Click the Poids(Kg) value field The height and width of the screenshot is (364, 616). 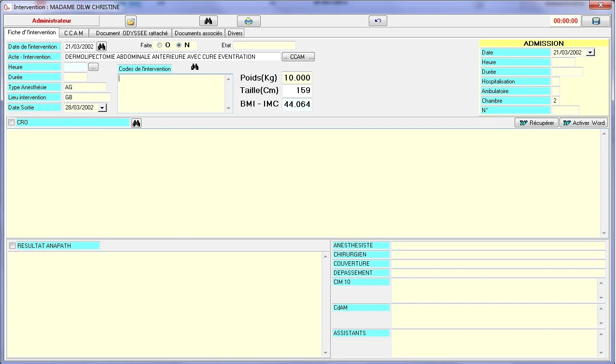297,78
